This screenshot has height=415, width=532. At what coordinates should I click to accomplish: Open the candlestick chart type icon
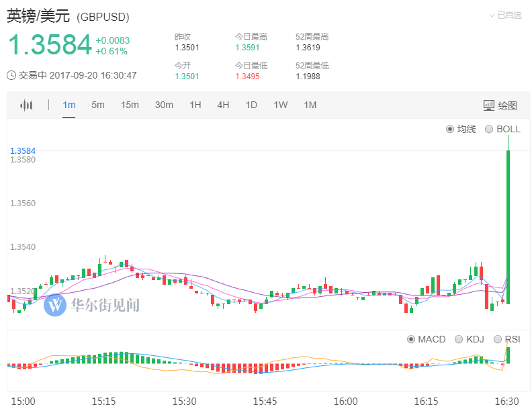pyautogui.click(x=26, y=105)
